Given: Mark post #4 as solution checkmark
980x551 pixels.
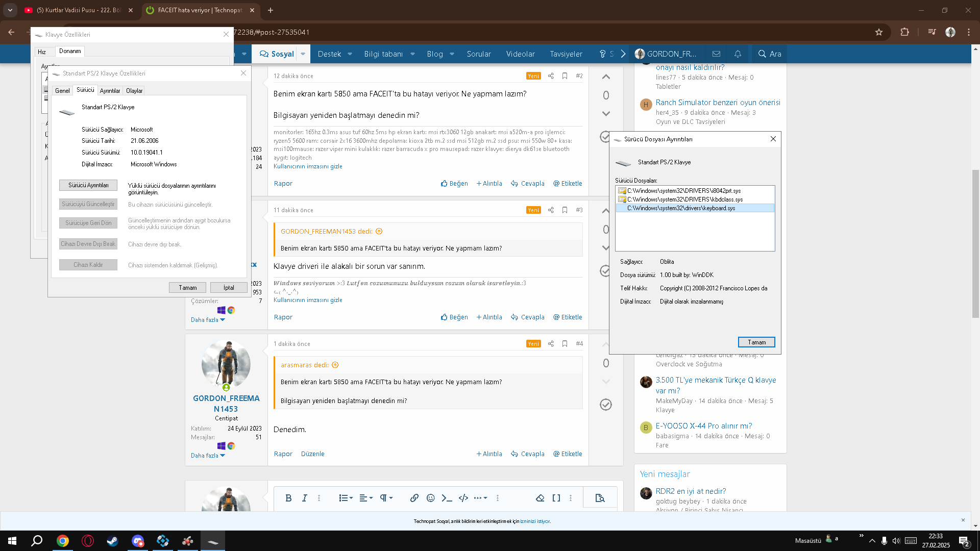Looking at the screenshot, I should pos(605,405).
